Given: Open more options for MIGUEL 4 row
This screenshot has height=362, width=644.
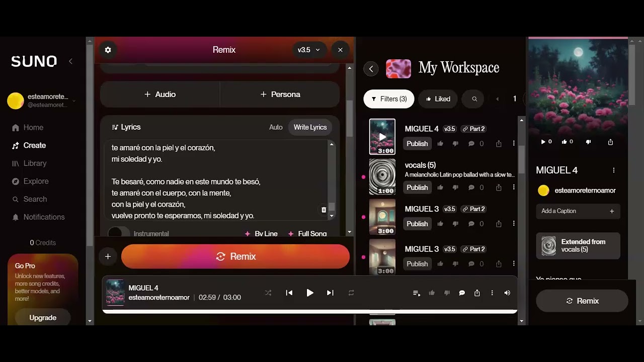Looking at the screenshot, I should coord(514,144).
